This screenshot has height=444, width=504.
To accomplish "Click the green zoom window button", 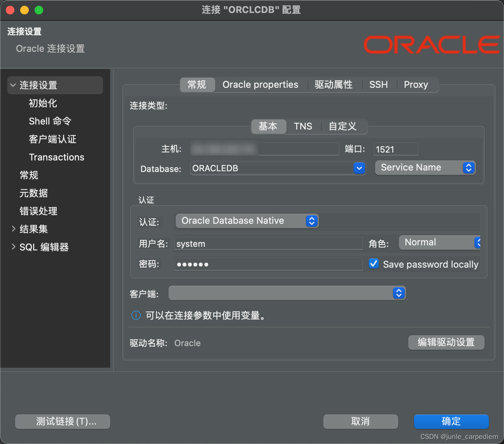I will (x=39, y=10).
